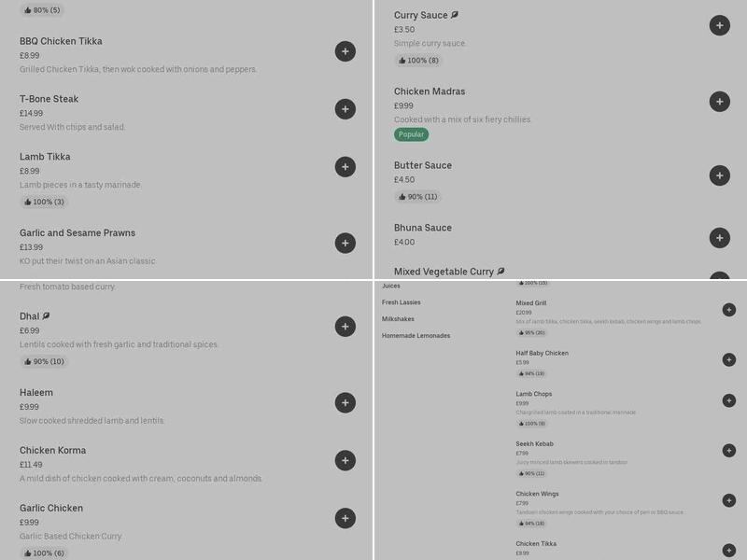Screen dimensions: 747x560
Task: Add Butter Sauce to the order
Action: click(719, 175)
